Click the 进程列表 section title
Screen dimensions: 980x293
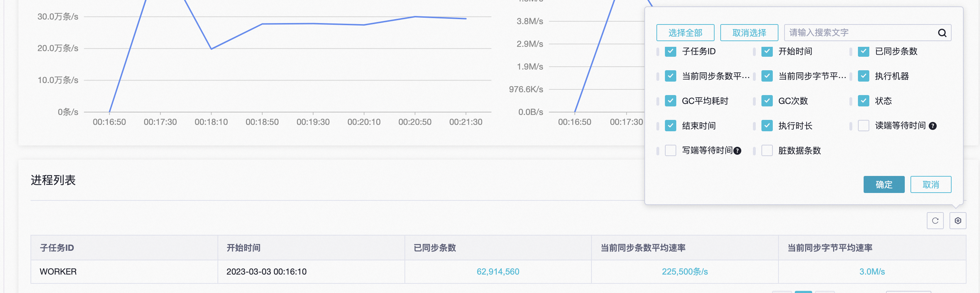tap(53, 180)
